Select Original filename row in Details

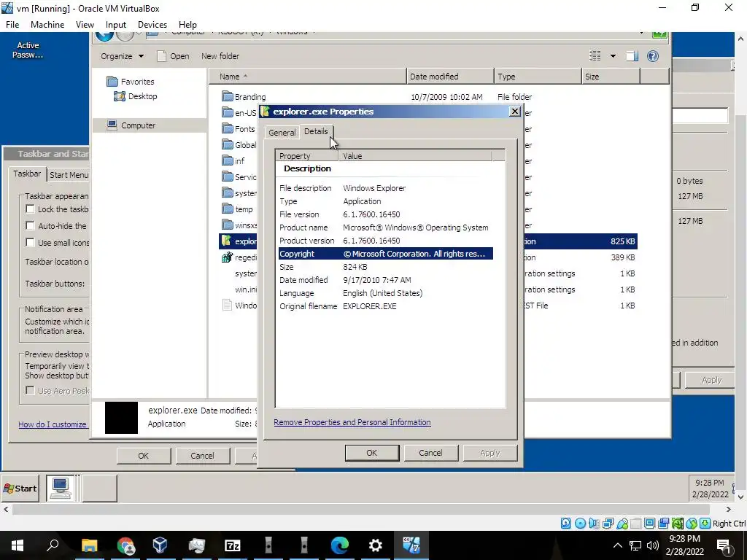point(385,306)
